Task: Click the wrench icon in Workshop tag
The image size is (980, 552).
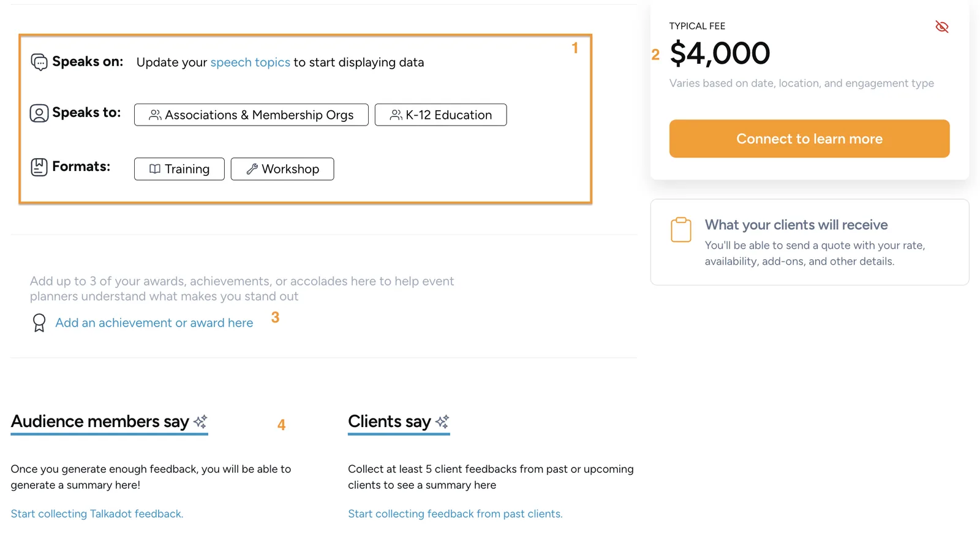Action: 252,169
